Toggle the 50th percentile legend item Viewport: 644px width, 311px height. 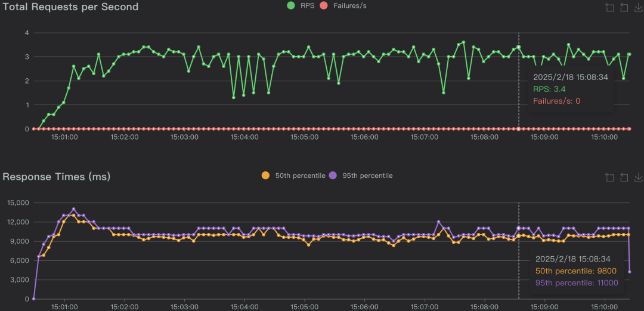tap(293, 175)
